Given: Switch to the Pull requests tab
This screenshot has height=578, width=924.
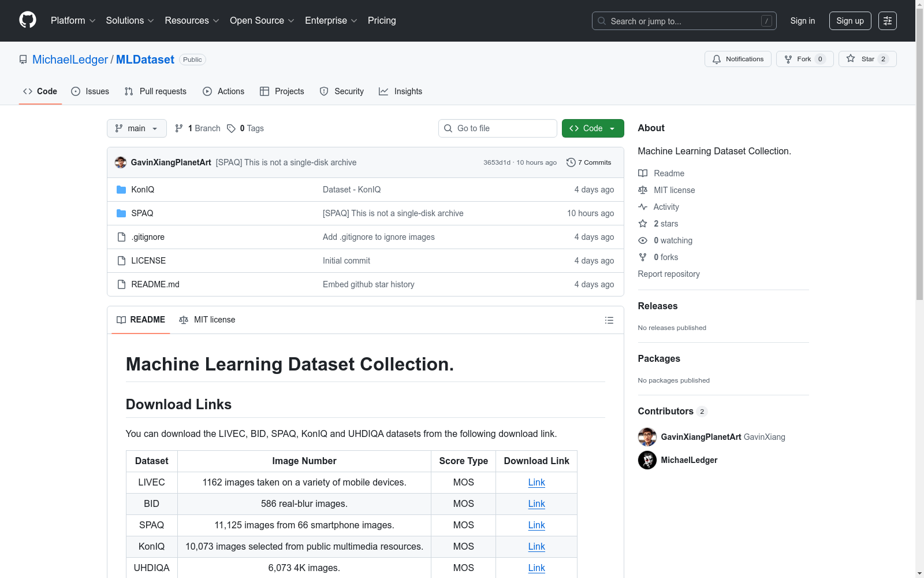Looking at the screenshot, I should (155, 91).
